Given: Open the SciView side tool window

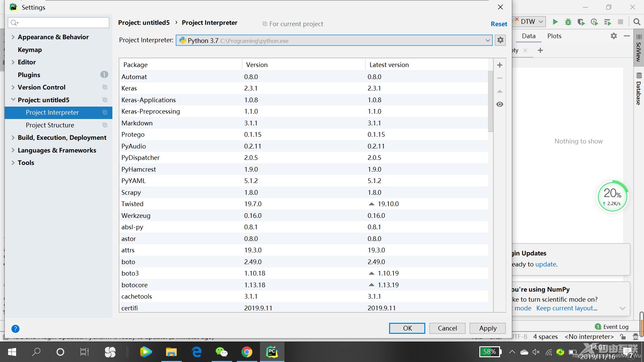Looking at the screenshot, I should tap(639, 48).
